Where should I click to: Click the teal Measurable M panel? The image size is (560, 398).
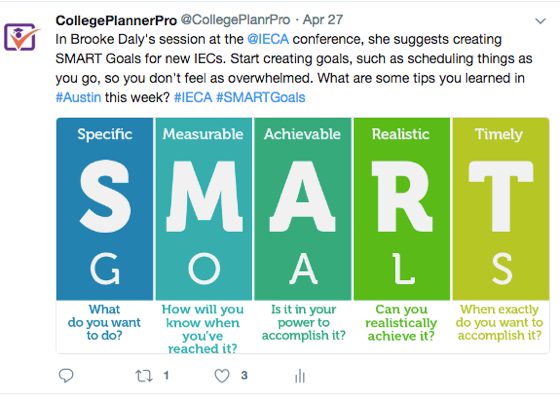tap(204, 209)
